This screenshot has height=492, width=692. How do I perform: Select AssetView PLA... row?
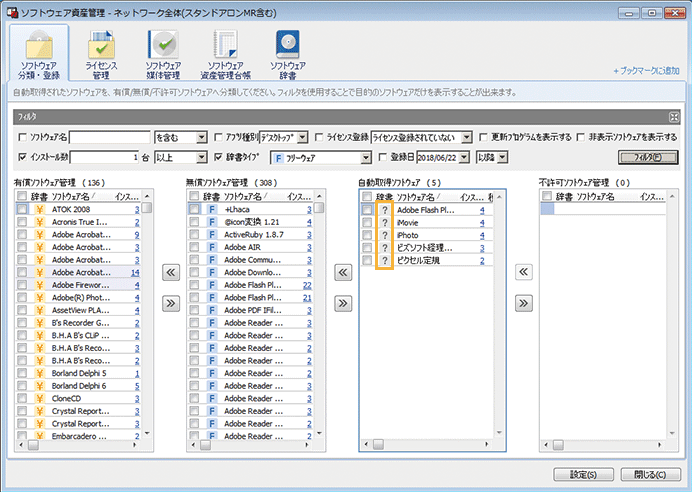pos(78,310)
